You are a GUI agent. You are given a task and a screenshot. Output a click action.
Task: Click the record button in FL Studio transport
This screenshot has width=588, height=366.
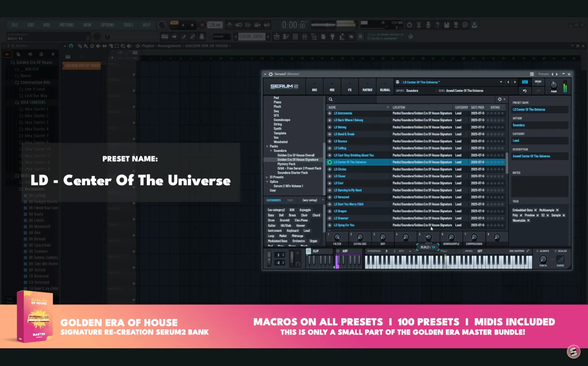(202, 25)
